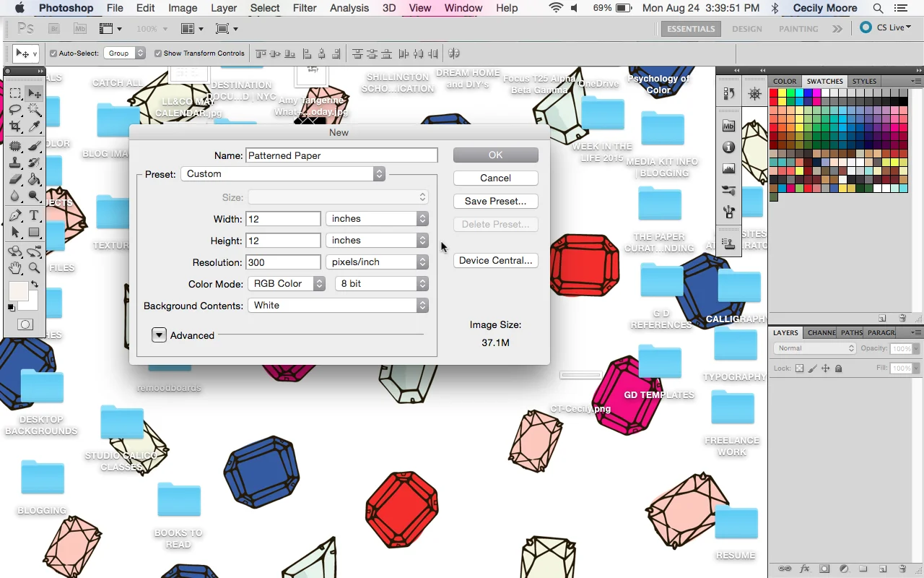Viewport: 924px width, 578px height.
Task: Open the History panel icon
Action: pos(728,94)
